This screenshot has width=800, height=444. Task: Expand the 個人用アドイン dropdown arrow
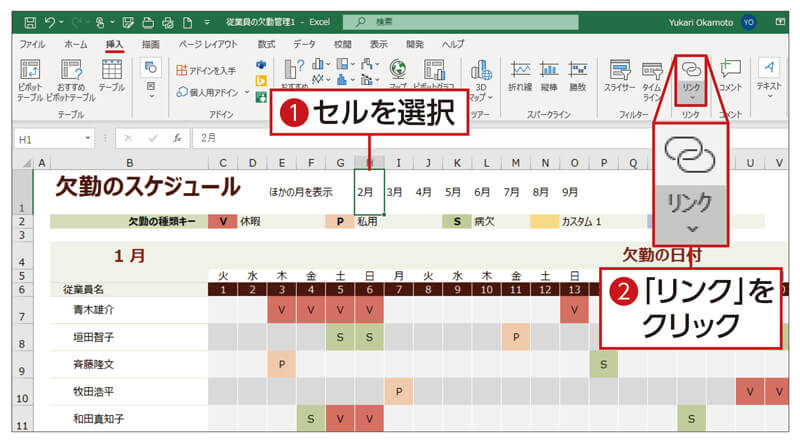(247, 92)
